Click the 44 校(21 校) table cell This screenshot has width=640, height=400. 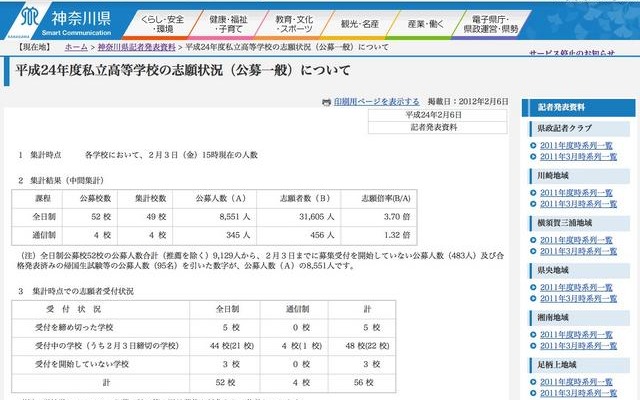(224, 346)
